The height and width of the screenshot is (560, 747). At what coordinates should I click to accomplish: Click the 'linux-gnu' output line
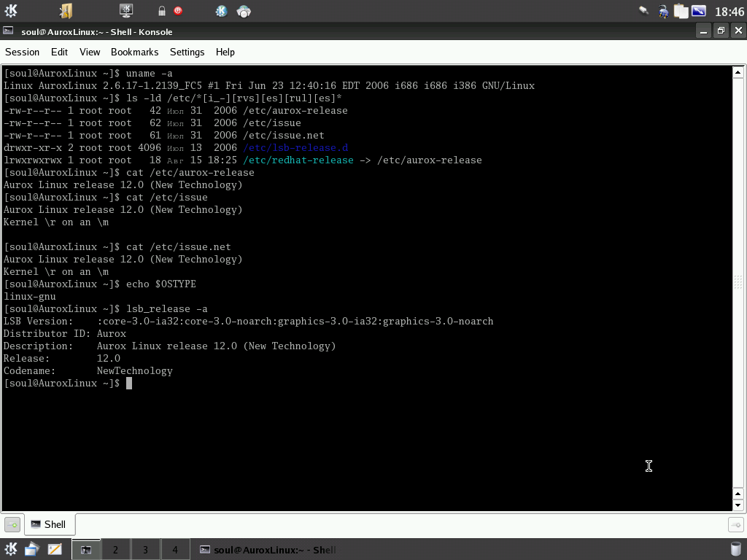pos(29,296)
